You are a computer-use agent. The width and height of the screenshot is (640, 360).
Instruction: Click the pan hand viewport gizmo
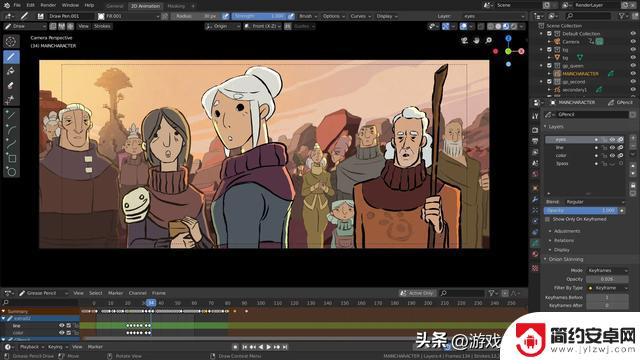(476, 40)
